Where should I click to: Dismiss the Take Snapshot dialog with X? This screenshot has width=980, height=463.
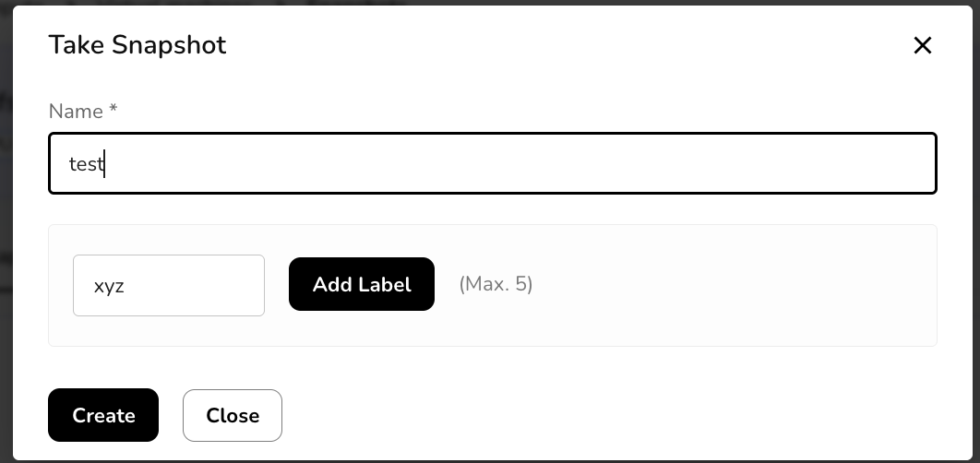922,45
